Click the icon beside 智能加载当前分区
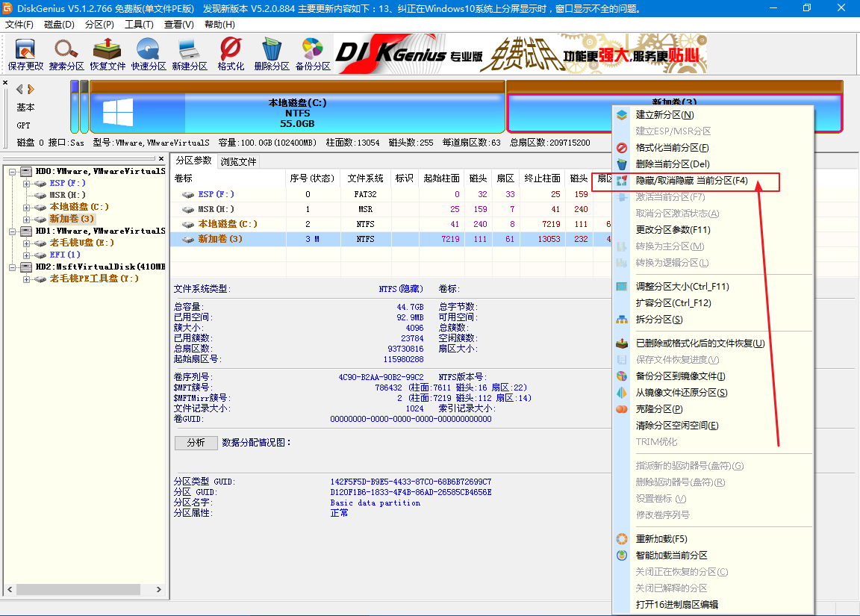The height and width of the screenshot is (616, 860). point(621,555)
